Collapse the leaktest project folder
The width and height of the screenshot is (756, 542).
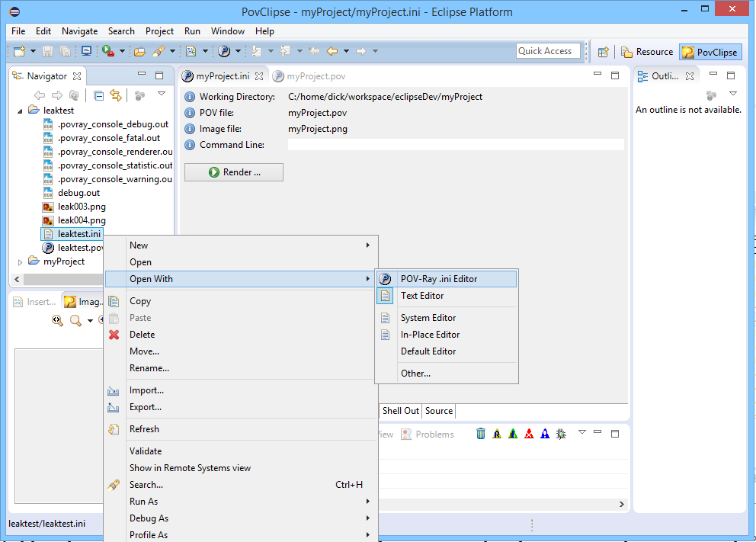[20, 111]
